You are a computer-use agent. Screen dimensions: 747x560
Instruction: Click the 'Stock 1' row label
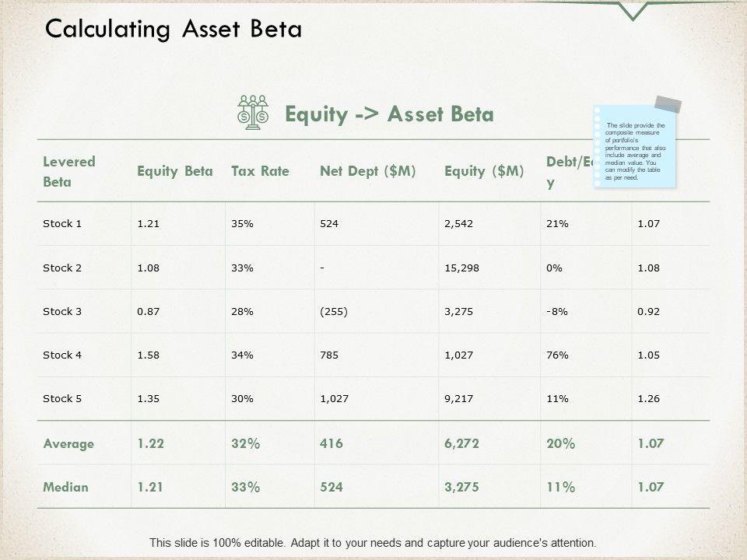[62, 224]
